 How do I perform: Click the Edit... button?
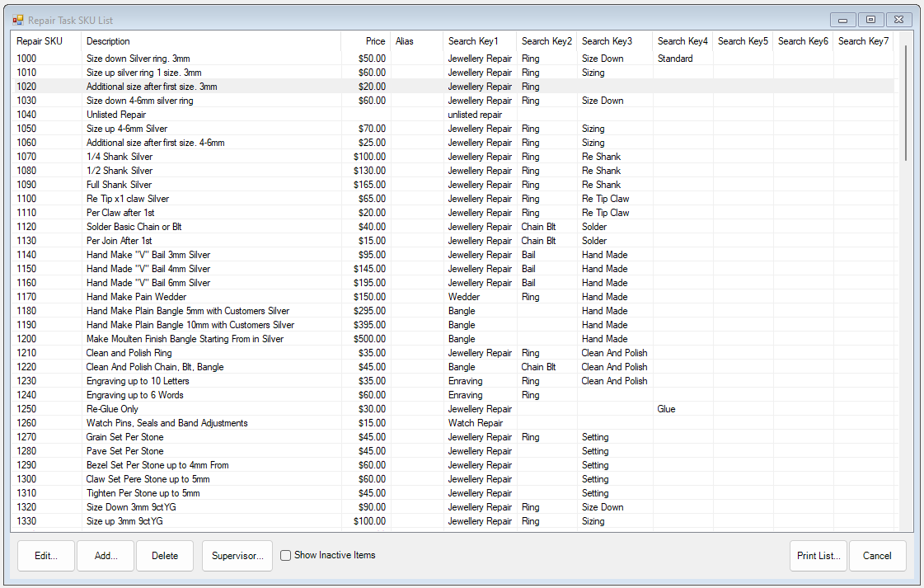point(45,555)
